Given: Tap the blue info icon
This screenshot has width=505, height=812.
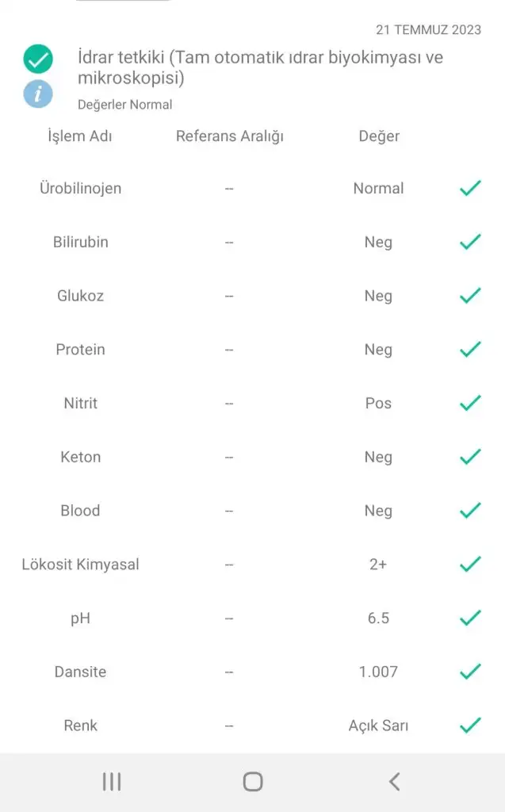Looking at the screenshot, I should click(x=38, y=94).
